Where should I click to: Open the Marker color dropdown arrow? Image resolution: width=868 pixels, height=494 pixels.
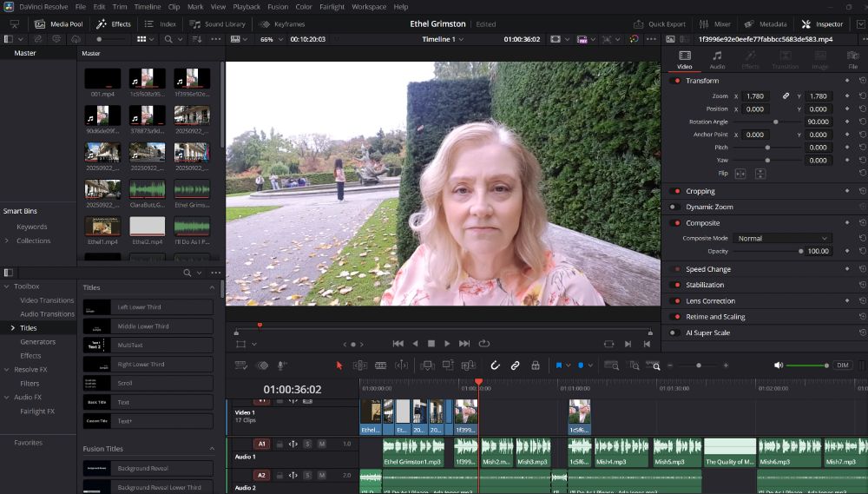(590, 366)
